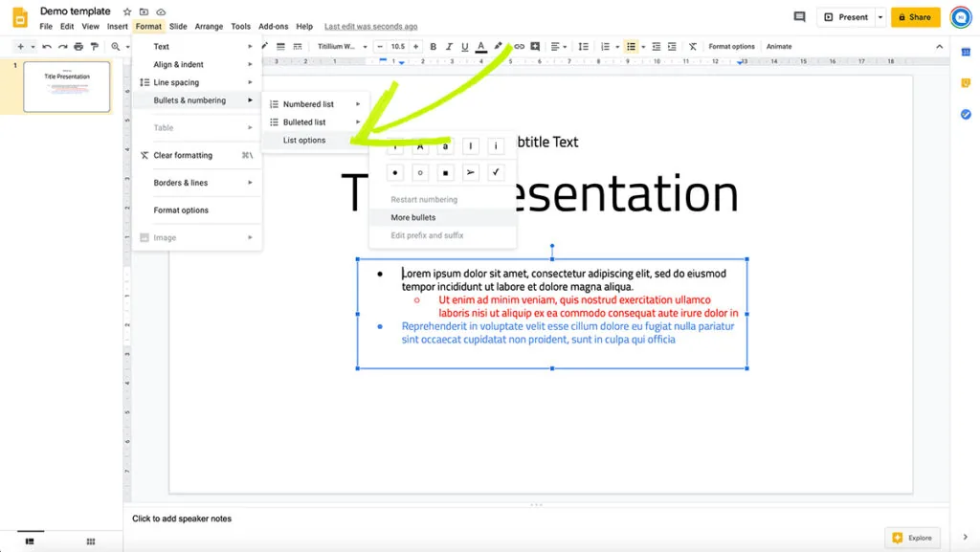Open the text color picker
This screenshot has width=980, height=552.
[480, 46]
